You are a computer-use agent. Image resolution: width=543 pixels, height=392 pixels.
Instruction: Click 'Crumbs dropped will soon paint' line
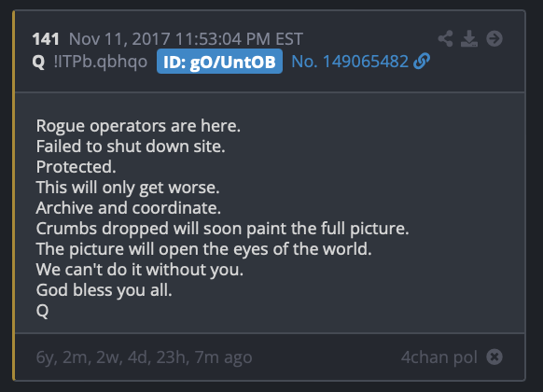click(x=222, y=229)
